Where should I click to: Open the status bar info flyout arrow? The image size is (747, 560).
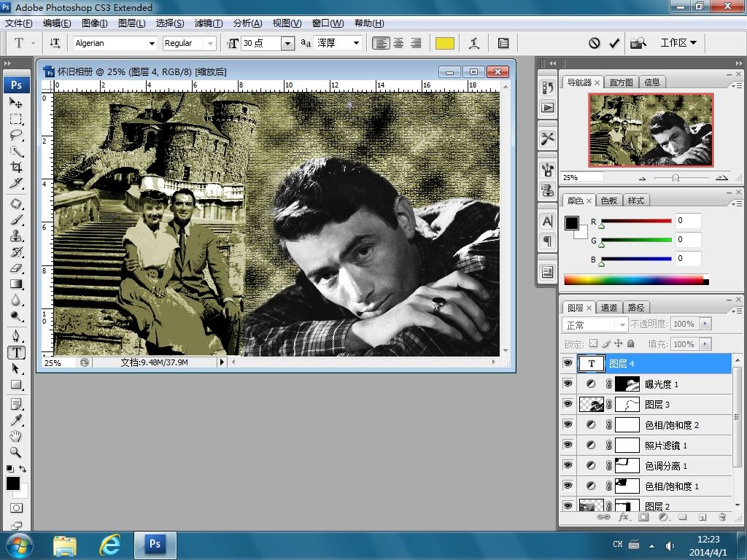pyautogui.click(x=222, y=362)
